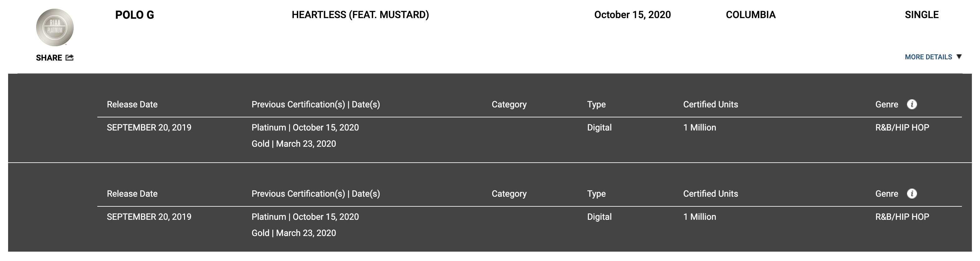Click the RIAA Platinum award badge

pos(55,27)
